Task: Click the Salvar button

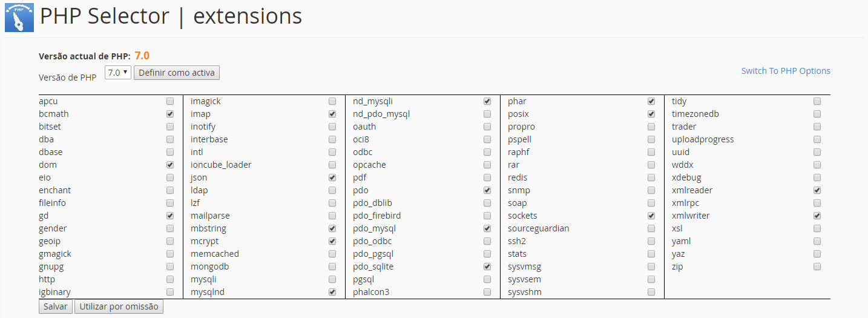Action: (55, 306)
